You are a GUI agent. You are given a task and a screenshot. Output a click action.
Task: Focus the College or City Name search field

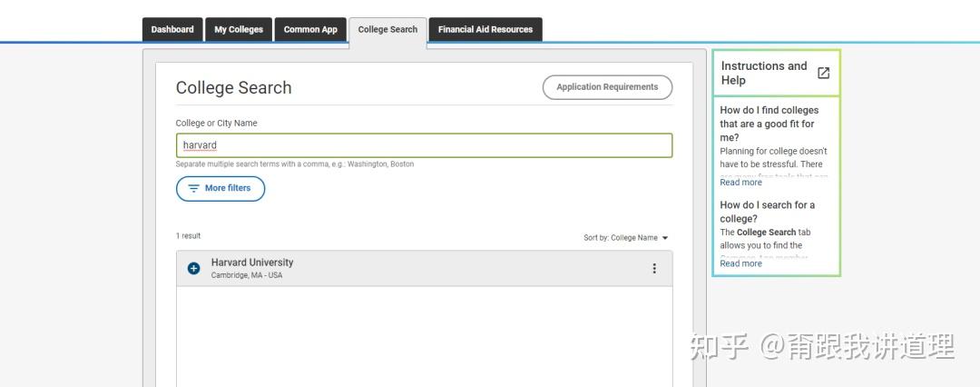(424, 145)
